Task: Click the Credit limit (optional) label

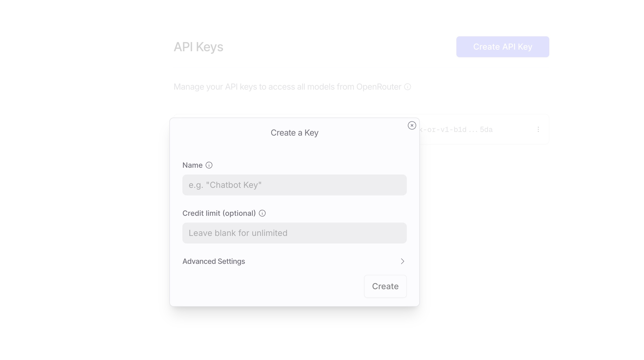Action: click(x=219, y=213)
